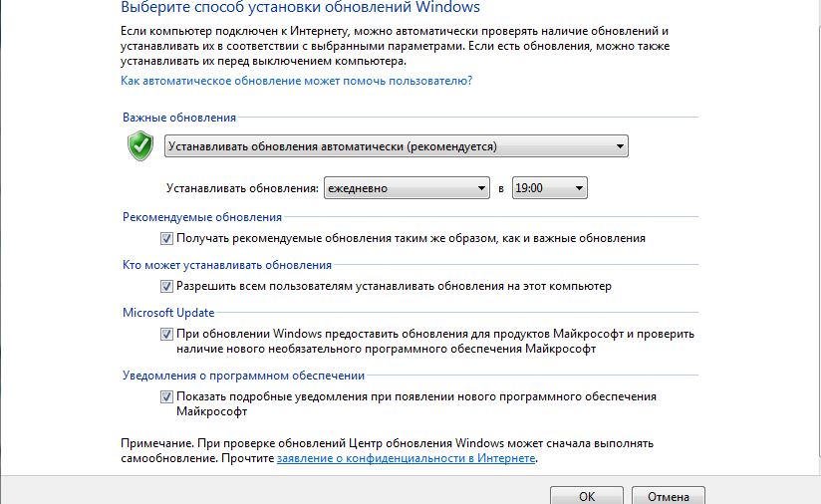Viewport: 821px width, 504px height.
Task: Open the 19:00 install time dropdown
Action: point(549,188)
